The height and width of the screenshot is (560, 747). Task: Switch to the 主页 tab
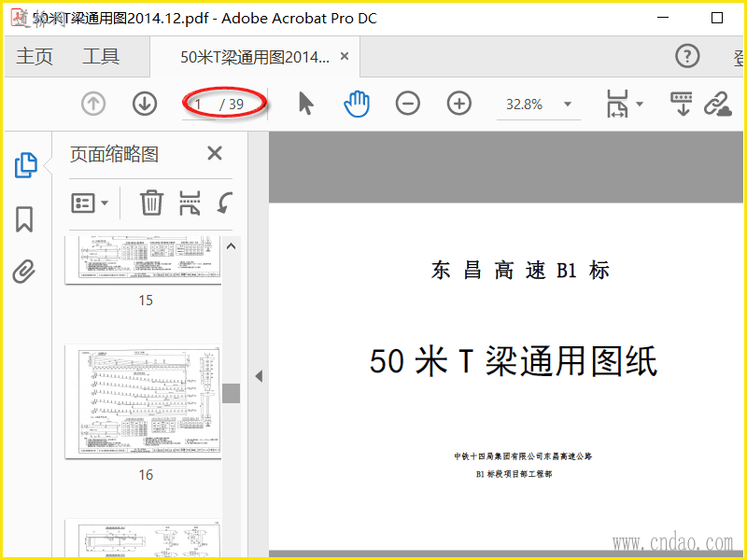(x=35, y=56)
